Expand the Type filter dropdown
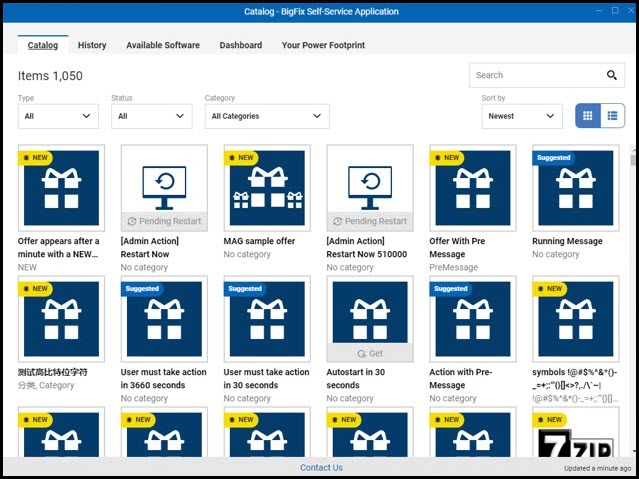This screenshot has height=479, width=639. pyautogui.click(x=58, y=116)
